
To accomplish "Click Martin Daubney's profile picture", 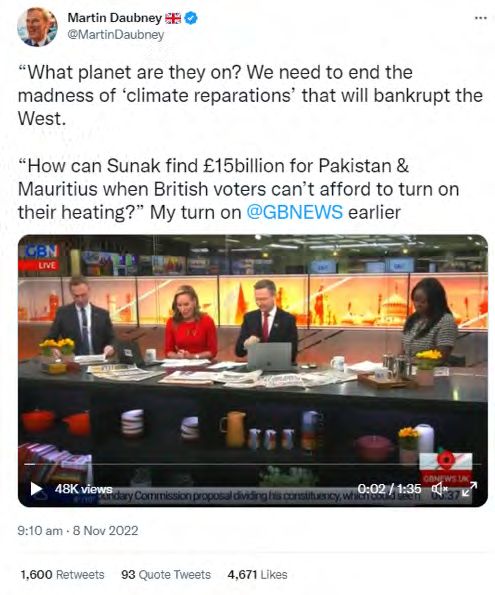I will tap(37, 27).
